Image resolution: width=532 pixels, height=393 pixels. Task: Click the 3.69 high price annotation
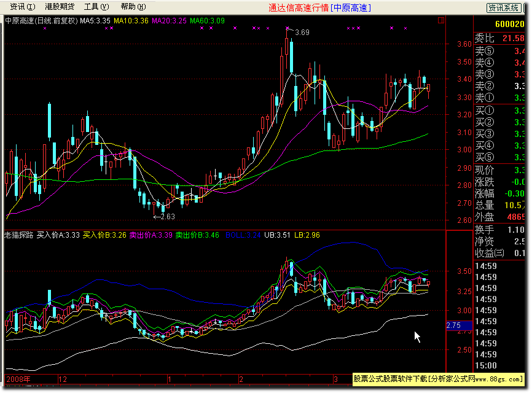click(302, 33)
